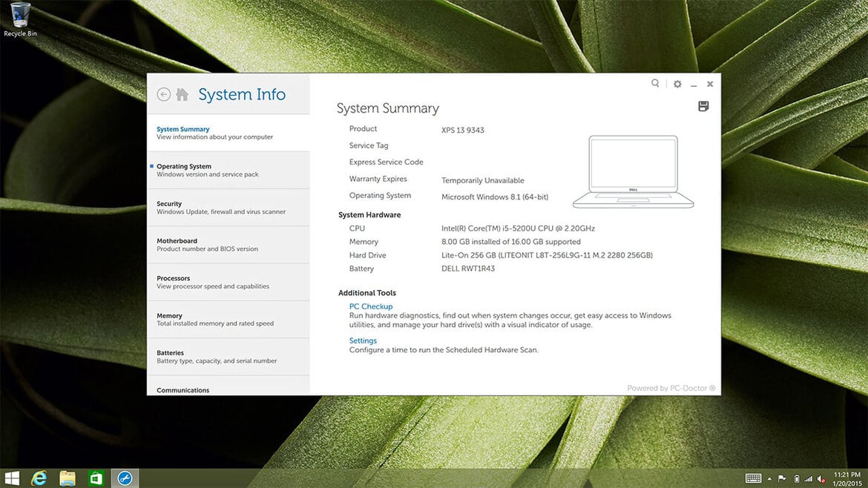Viewport: 868px width, 488px height.
Task: Check the battery status tray icon
Action: [797, 478]
